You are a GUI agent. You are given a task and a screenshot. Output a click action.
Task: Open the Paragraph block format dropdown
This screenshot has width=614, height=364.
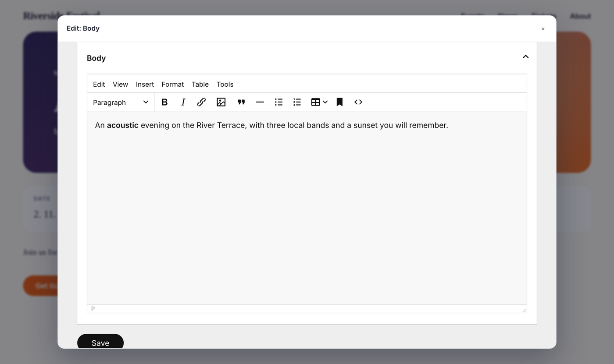pos(121,102)
